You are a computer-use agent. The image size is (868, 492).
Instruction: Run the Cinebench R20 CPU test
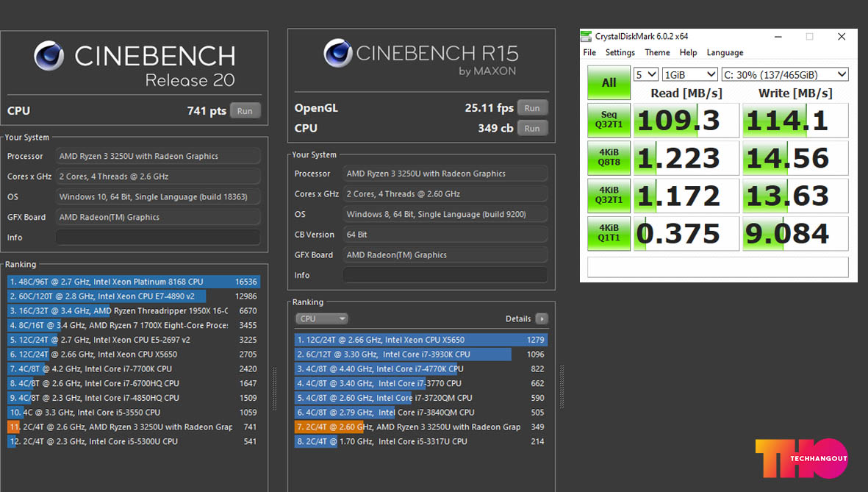coord(245,111)
